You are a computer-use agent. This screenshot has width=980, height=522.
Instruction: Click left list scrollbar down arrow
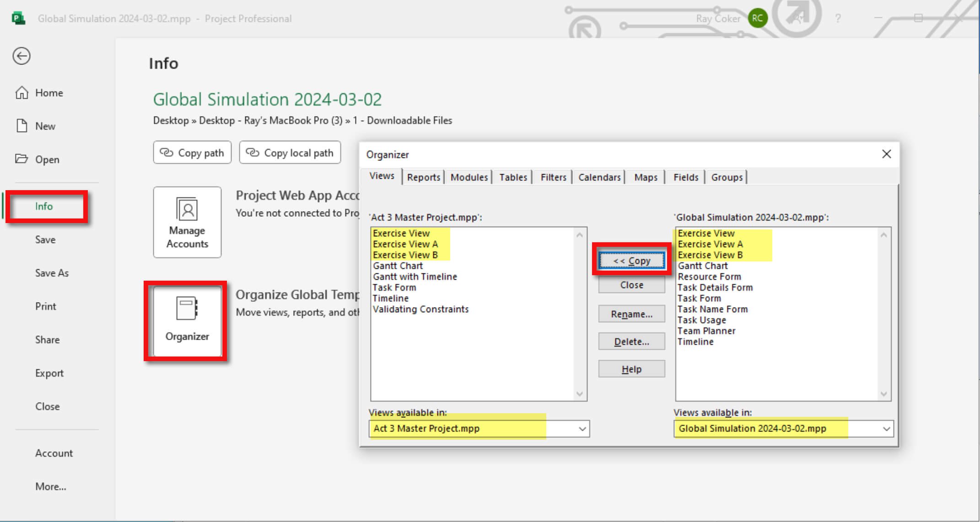click(x=580, y=394)
